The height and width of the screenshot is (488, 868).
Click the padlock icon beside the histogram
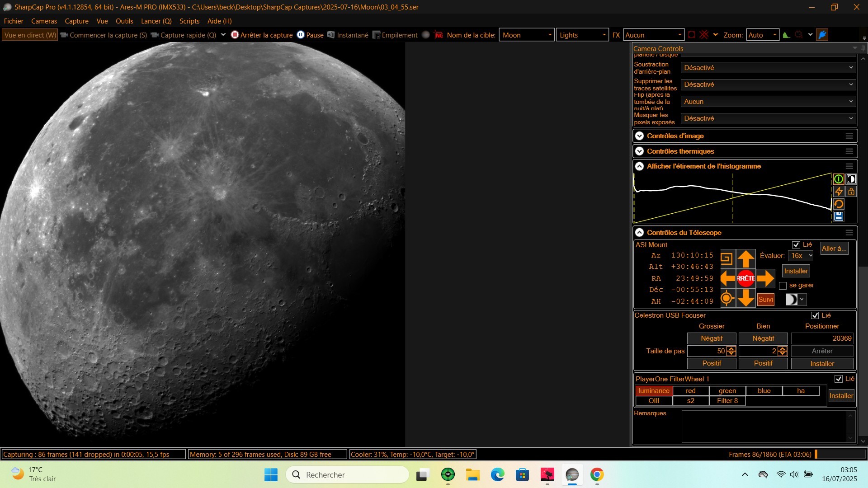[x=851, y=192]
